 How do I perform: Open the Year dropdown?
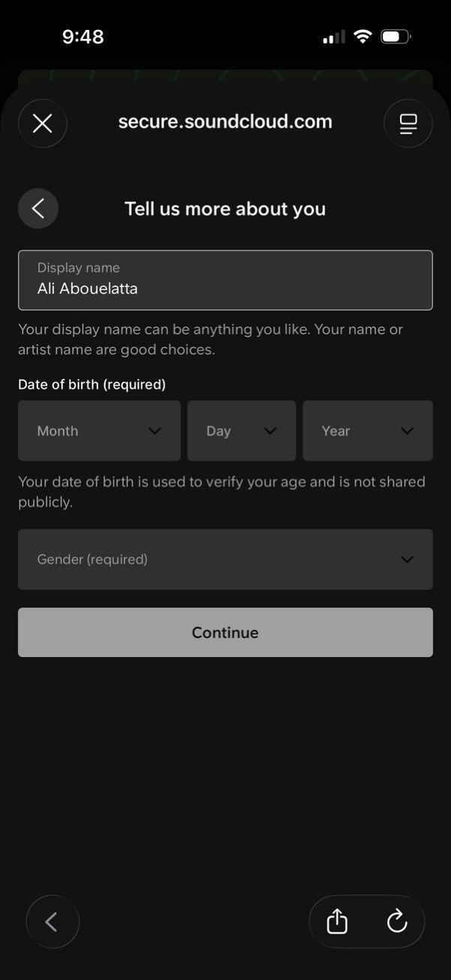(367, 431)
